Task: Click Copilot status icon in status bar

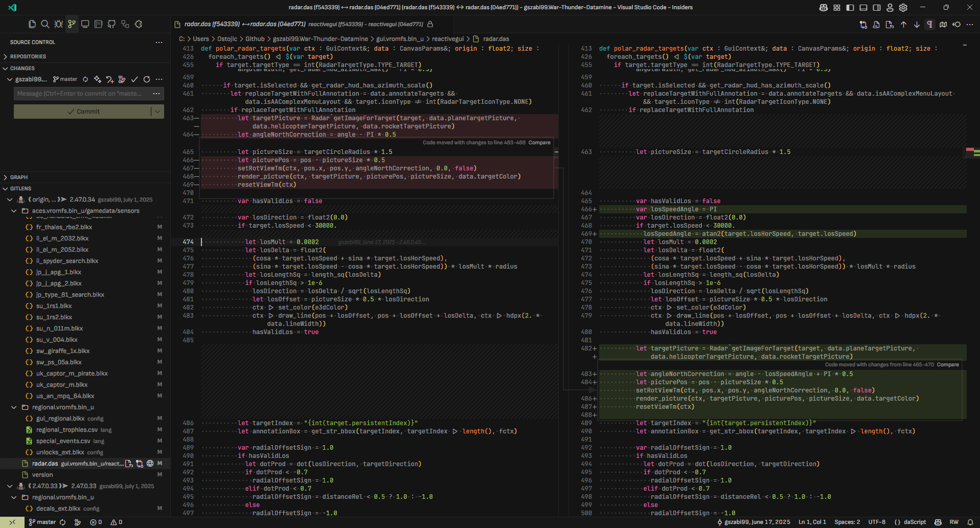Action: coord(938,522)
